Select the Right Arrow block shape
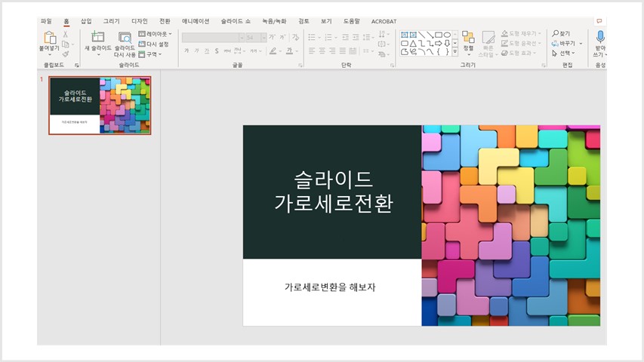The height and width of the screenshot is (362, 644). click(x=439, y=43)
